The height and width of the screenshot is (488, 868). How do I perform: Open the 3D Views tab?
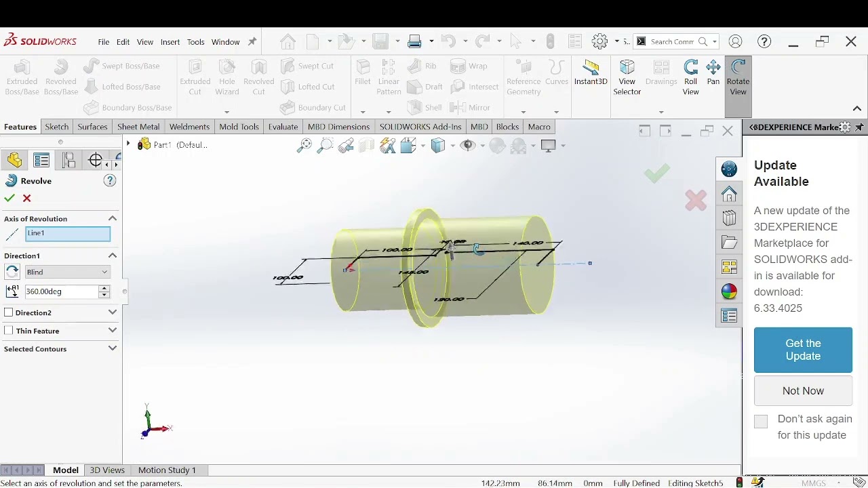(107, 470)
